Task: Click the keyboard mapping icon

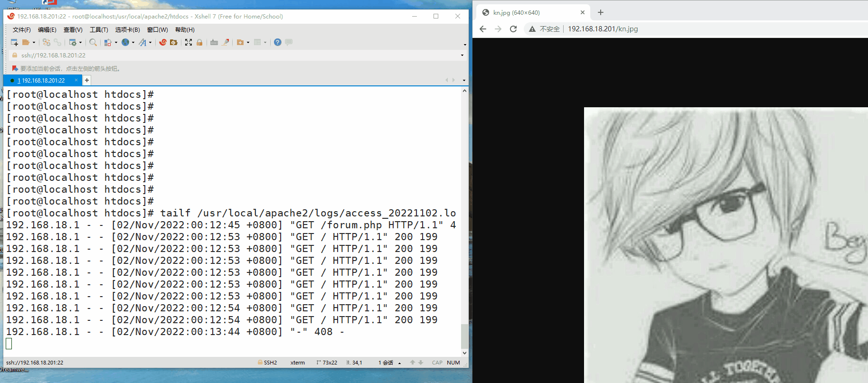Action: coord(214,42)
